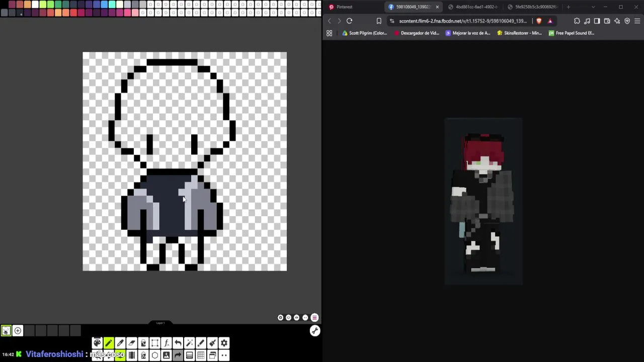Image resolution: width=644 pixels, height=362 pixels.
Task: Open the browser tab search dropdown
Action: click(593, 7)
